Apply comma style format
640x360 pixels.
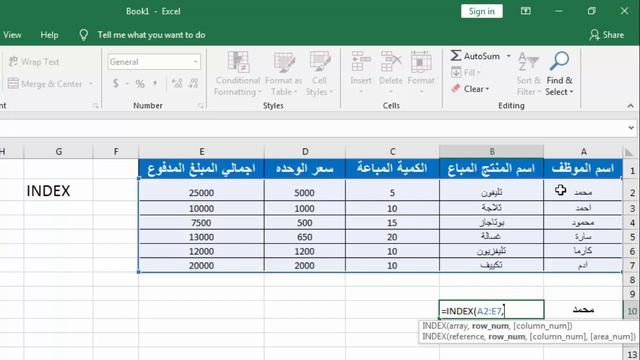click(x=155, y=84)
